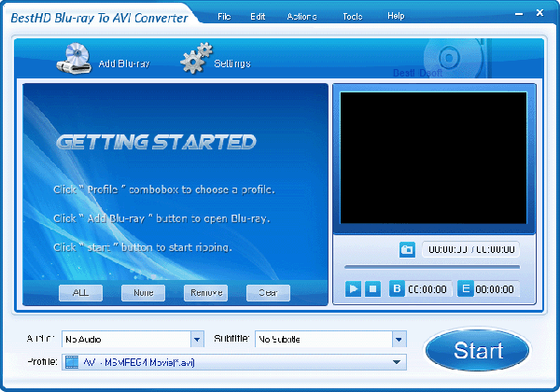Close the converter window
Image resolution: width=560 pixels, height=392 pixels.
pyautogui.click(x=539, y=13)
